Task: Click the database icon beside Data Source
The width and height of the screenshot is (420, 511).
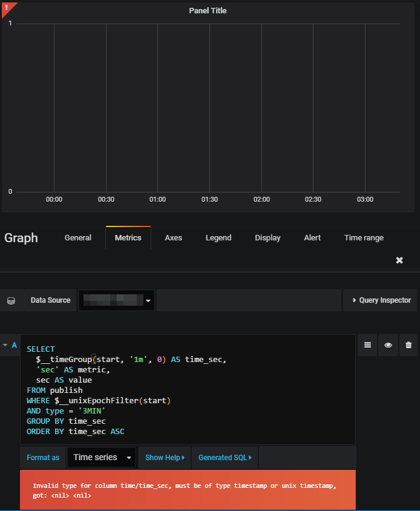Action: [x=12, y=300]
